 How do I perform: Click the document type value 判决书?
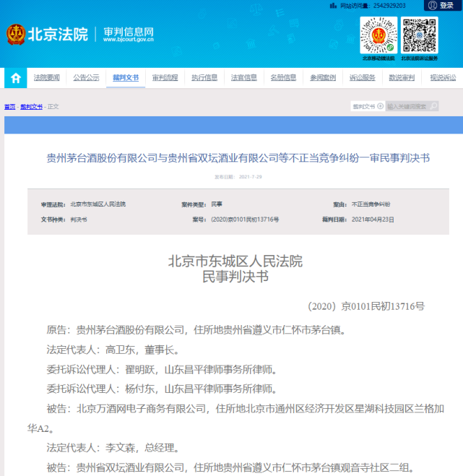[79, 220]
